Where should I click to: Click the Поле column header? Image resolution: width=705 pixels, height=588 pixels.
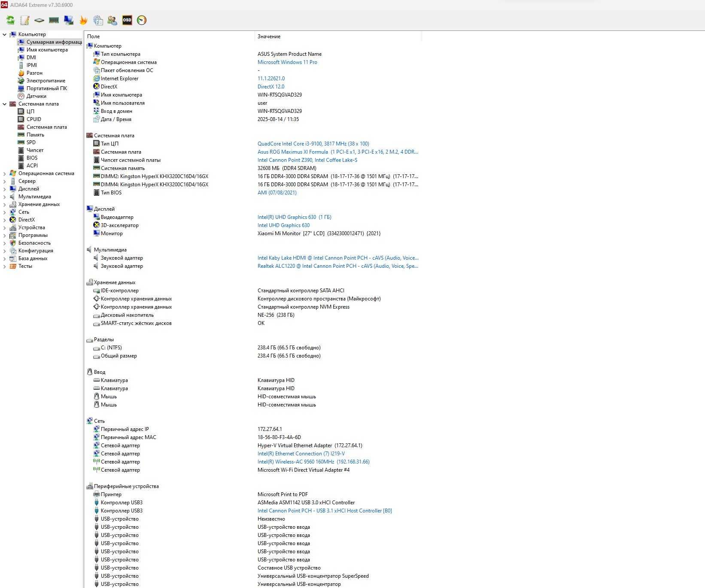click(x=169, y=36)
